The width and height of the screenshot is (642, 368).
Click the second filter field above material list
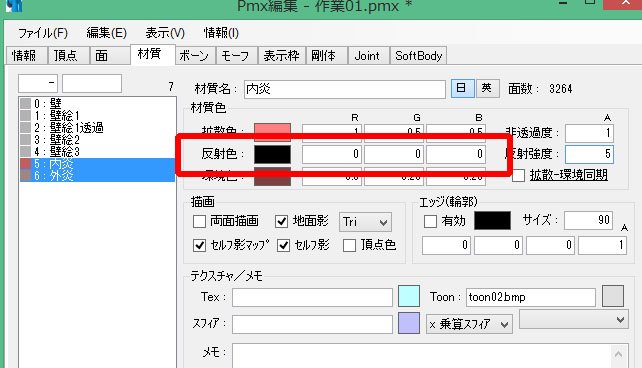[92, 84]
